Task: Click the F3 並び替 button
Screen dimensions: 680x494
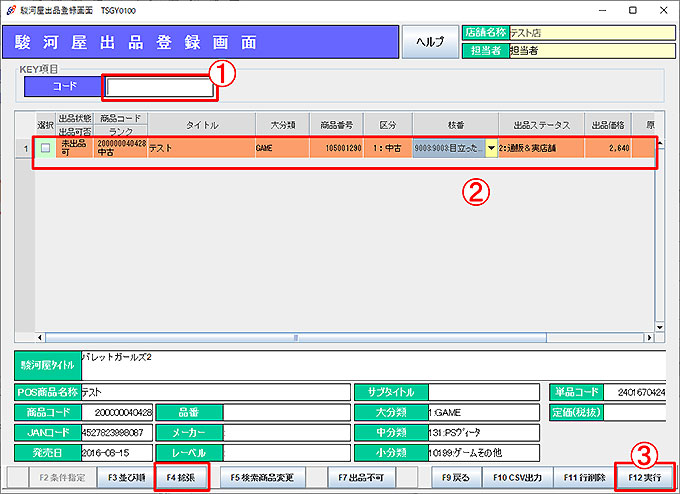Action: 126,477
